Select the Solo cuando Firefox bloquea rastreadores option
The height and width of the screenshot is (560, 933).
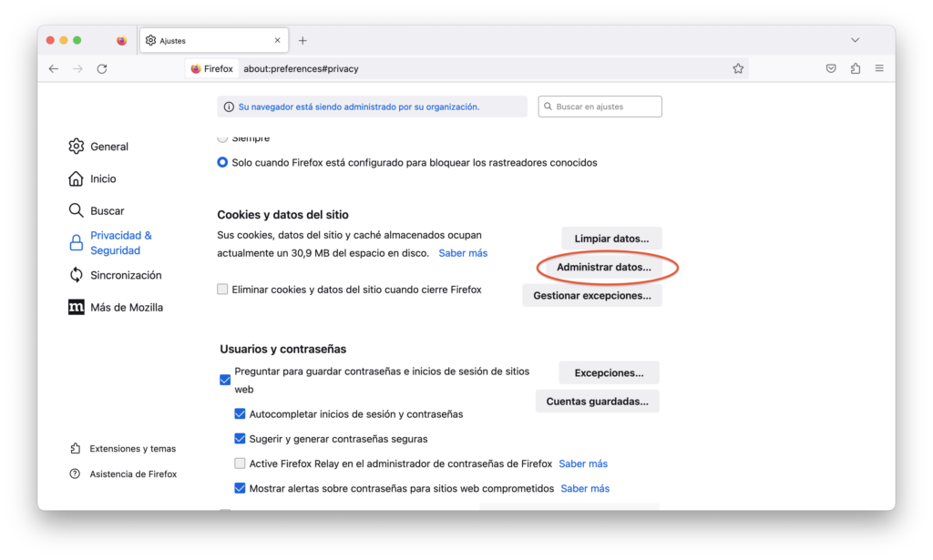(223, 163)
